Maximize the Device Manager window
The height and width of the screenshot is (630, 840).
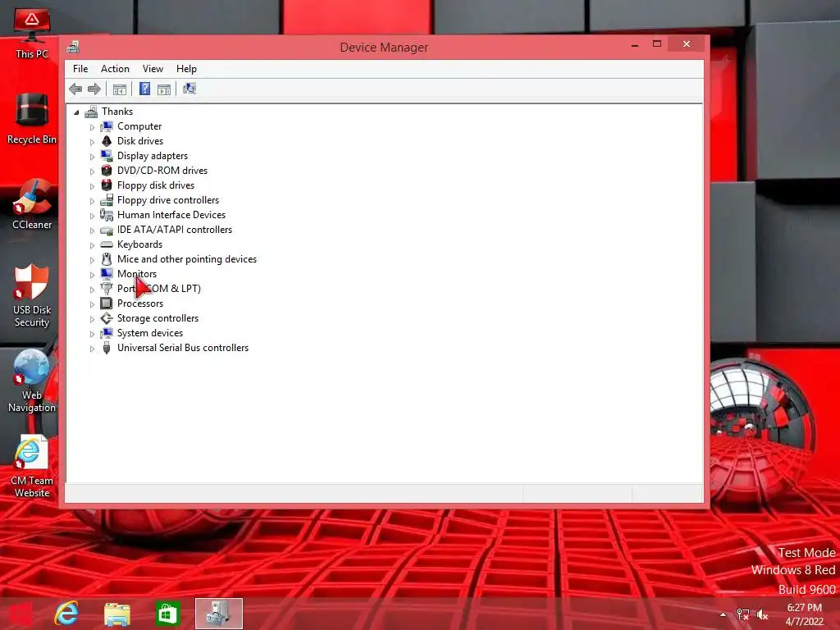[657, 44]
